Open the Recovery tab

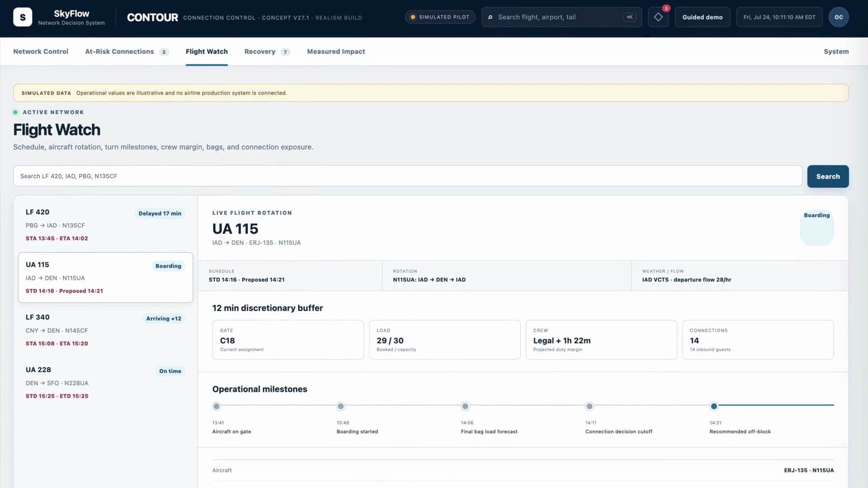click(x=267, y=52)
